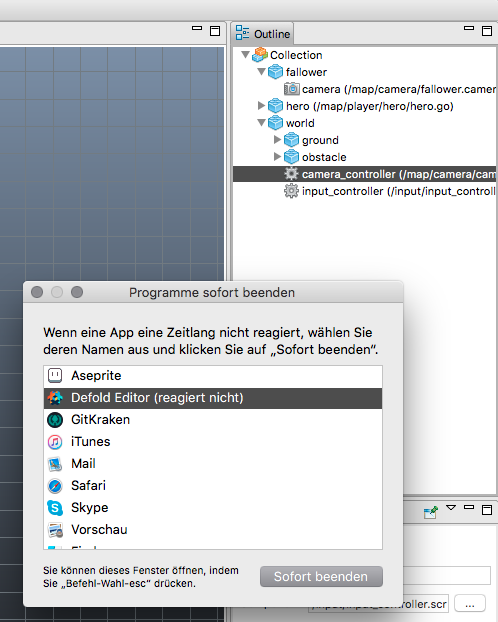The width and height of the screenshot is (498, 622).
Task: Expand the ground node
Action: (277, 140)
